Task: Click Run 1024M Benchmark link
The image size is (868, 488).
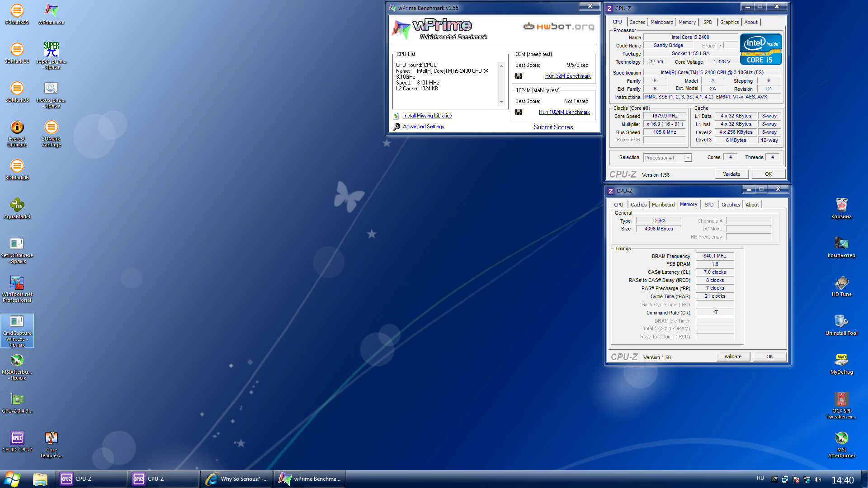Action: click(x=564, y=112)
